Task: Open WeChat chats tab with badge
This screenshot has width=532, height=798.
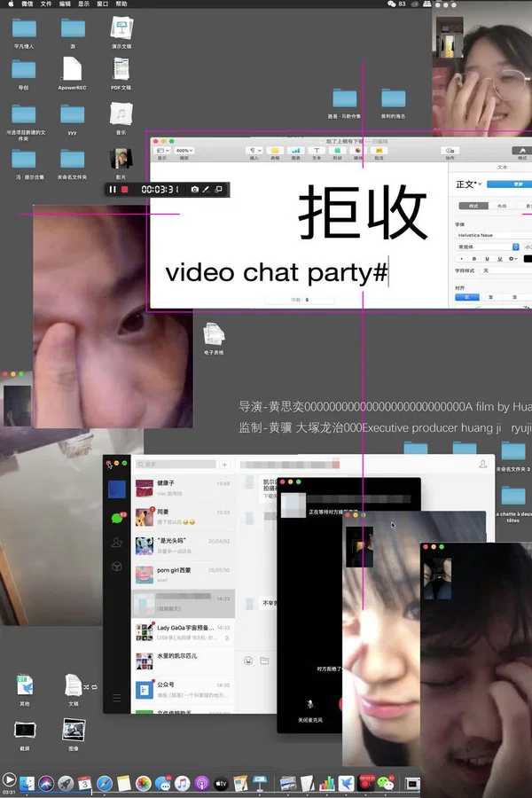Action: tap(116, 518)
